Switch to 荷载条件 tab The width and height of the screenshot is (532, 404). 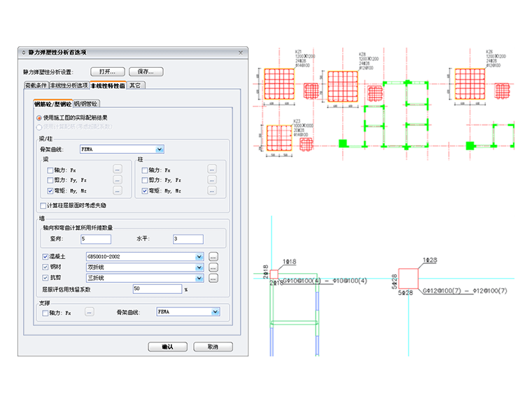coord(36,85)
